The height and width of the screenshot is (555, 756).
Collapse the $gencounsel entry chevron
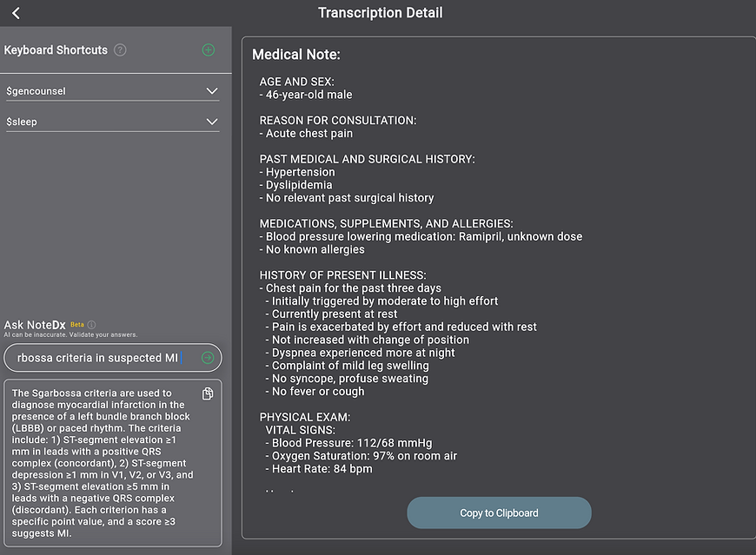211,89
